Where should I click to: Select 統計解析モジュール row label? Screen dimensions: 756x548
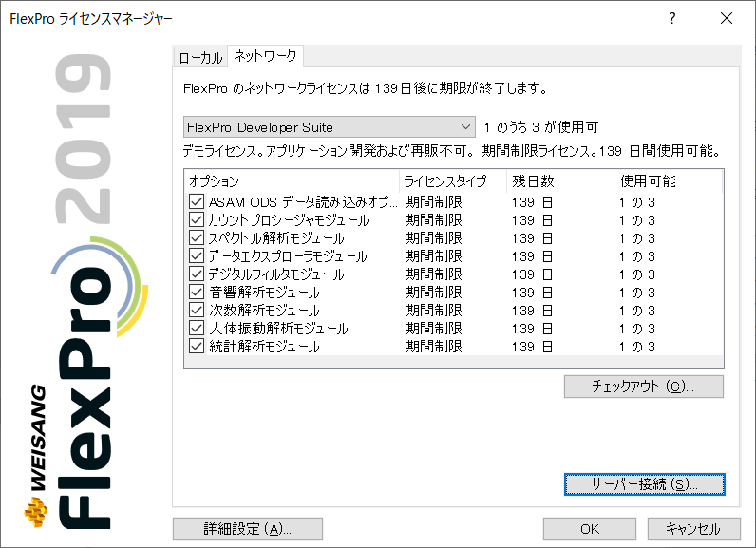tap(264, 347)
